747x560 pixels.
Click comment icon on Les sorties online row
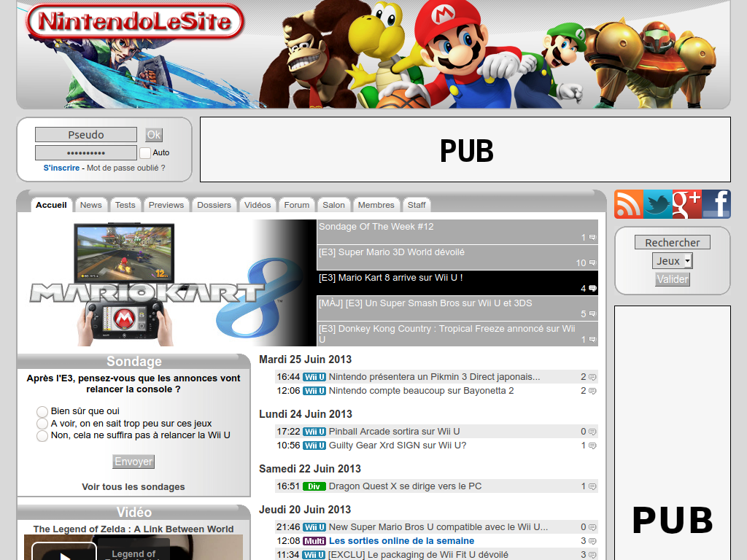pos(592,542)
